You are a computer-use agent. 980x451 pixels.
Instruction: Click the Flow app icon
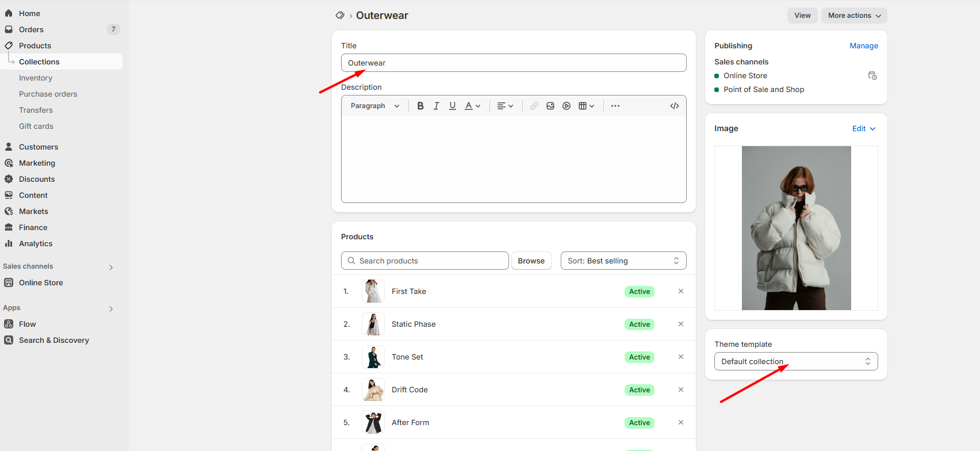coord(9,324)
